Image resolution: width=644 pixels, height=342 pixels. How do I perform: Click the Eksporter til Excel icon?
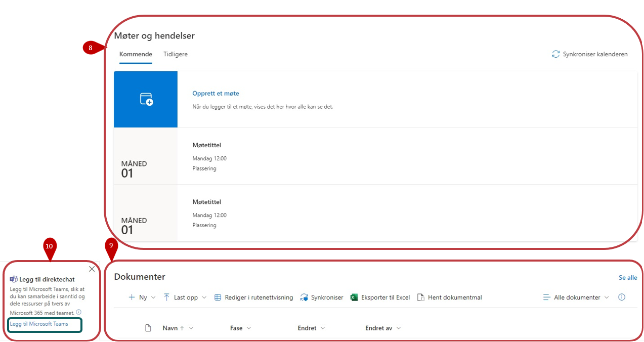coord(354,297)
